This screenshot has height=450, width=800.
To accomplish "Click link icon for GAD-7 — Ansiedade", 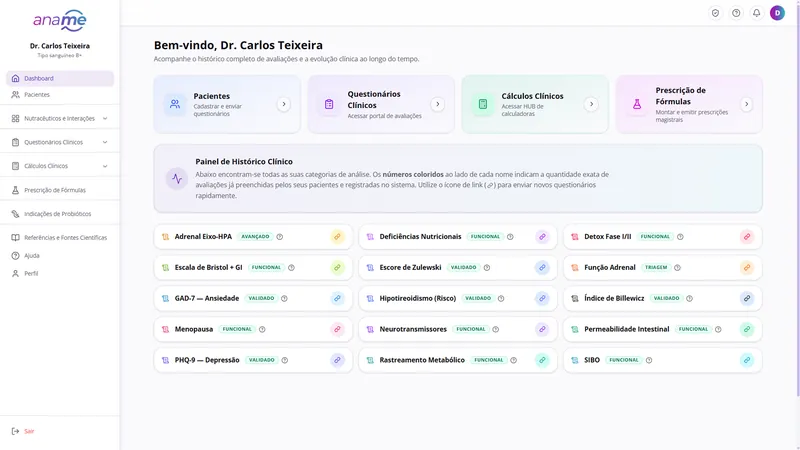I will click(337, 298).
